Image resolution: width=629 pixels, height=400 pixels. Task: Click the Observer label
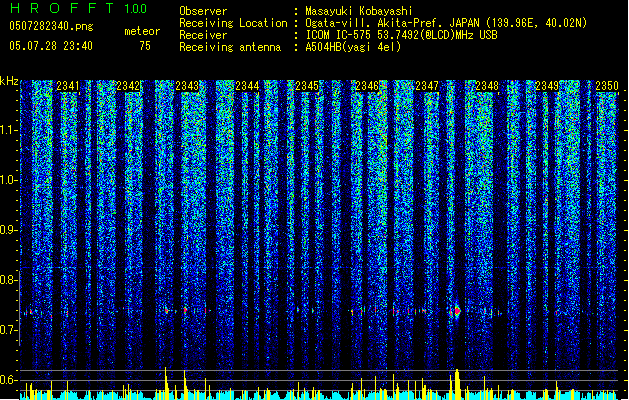click(203, 11)
